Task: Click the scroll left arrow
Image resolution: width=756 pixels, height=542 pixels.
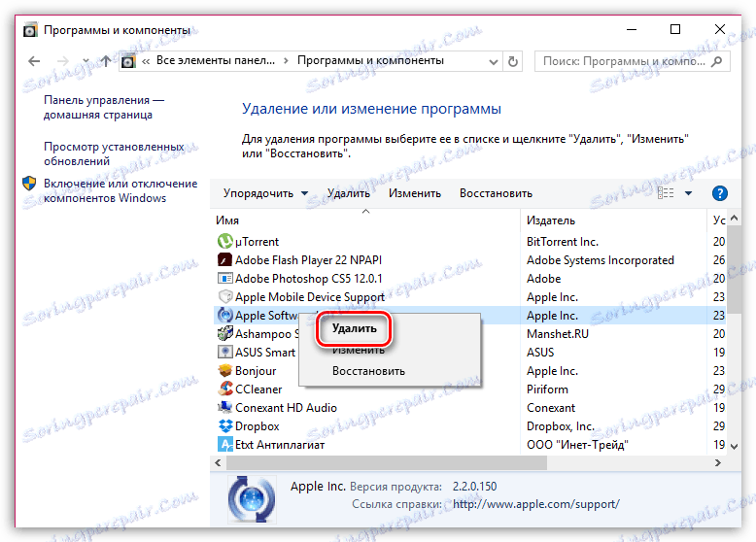Action: 218,463
